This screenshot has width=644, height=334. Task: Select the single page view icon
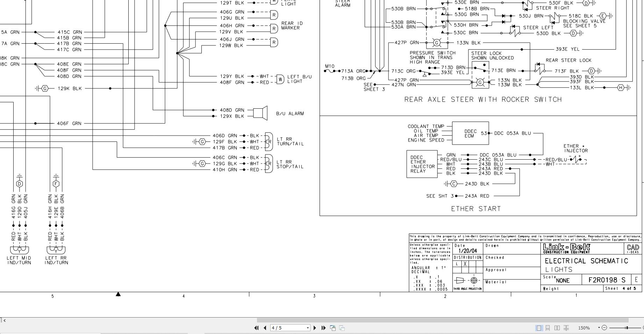539,328
